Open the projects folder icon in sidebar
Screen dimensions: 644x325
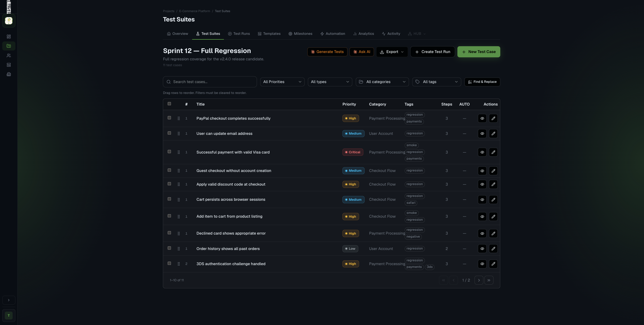tap(9, 46)
